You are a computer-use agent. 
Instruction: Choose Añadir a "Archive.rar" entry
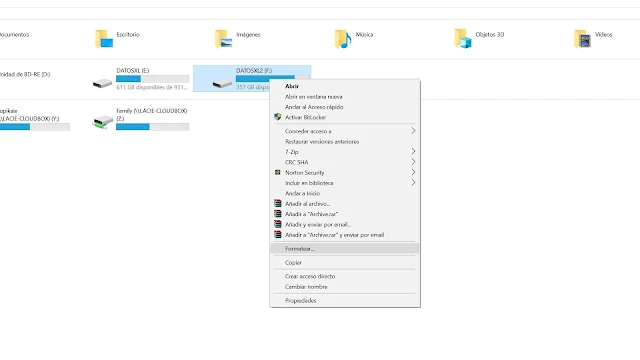345,214
